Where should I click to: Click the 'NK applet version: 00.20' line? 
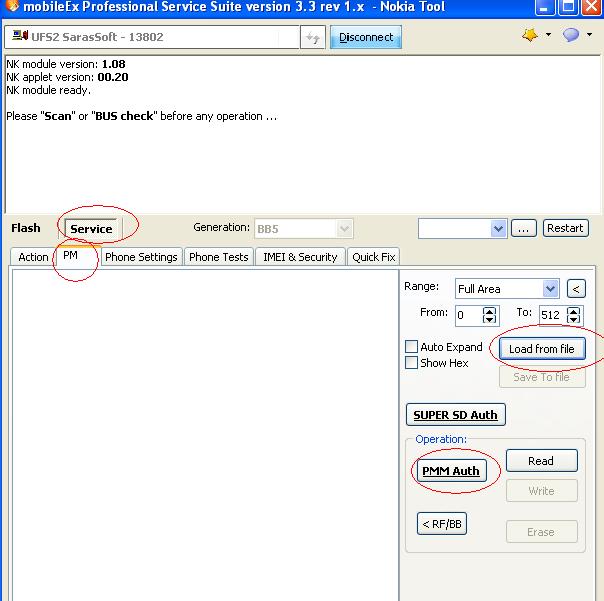coord(67,77)
